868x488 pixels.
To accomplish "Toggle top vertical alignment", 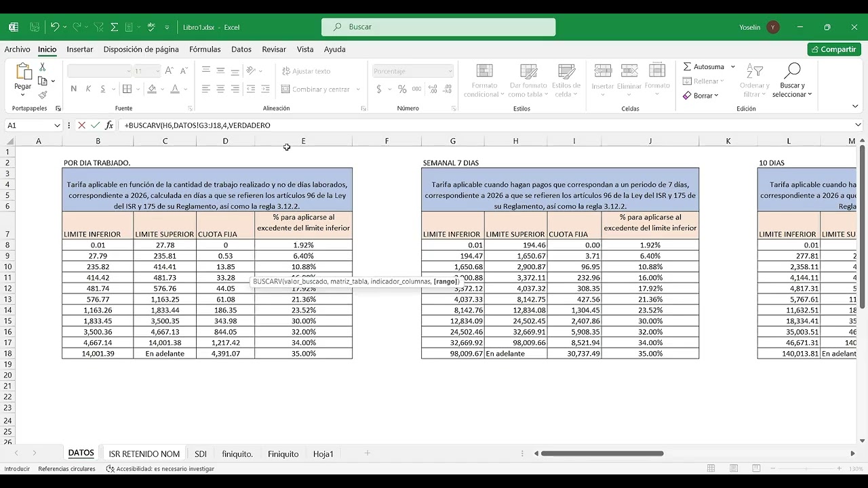I will [x=206, y=70].
